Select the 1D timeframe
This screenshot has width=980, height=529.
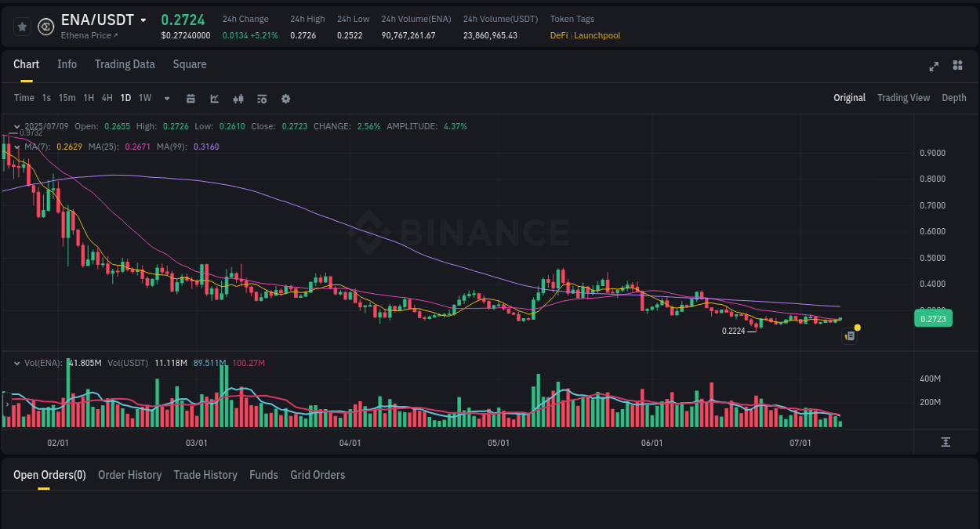125,98
